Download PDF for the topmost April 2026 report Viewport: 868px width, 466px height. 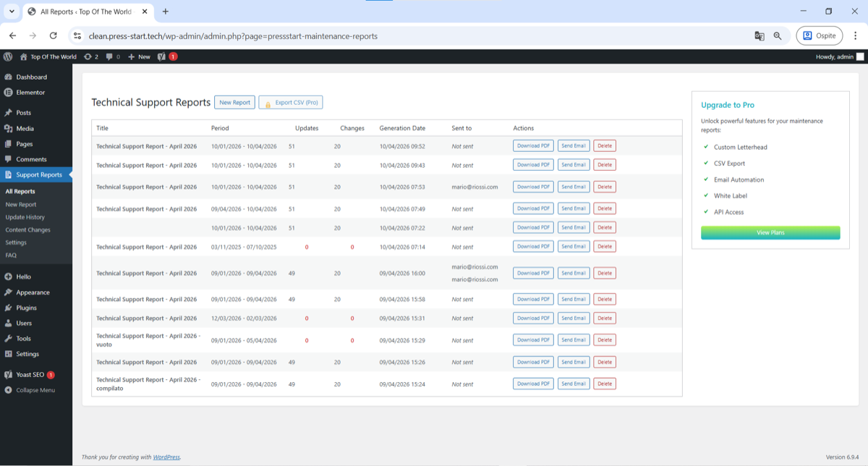click(x=533, y=145)
